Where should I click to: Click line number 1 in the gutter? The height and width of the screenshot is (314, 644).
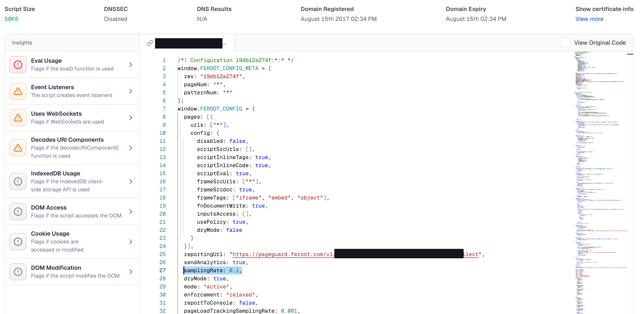(x=164, y=60)
